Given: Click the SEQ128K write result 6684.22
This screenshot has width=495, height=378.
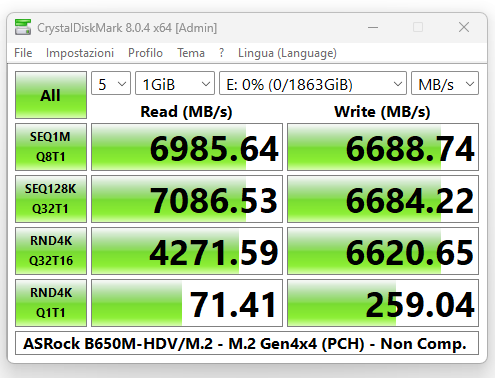Looking at the screenshot, I should (383, 199).
